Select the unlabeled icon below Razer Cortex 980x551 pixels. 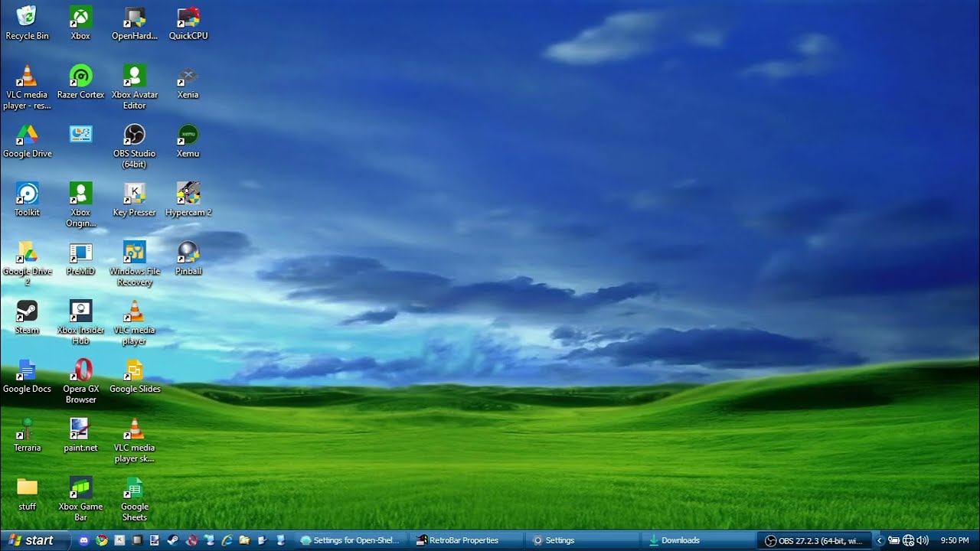click(80, 134)
